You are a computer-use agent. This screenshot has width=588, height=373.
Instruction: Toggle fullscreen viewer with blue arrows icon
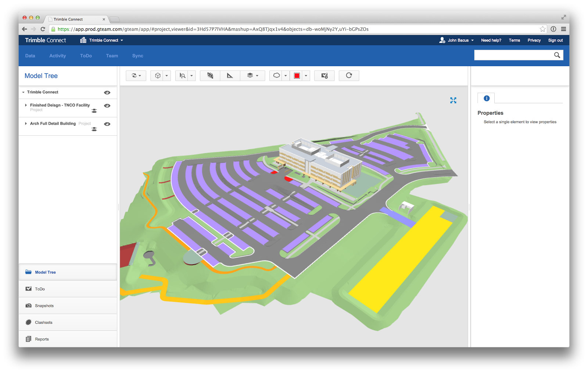pos(453,100)
